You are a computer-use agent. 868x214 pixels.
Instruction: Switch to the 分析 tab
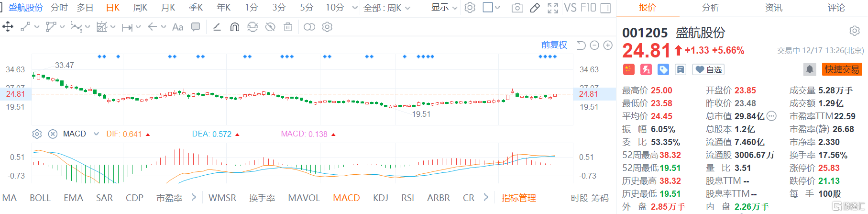click(711, 8)
